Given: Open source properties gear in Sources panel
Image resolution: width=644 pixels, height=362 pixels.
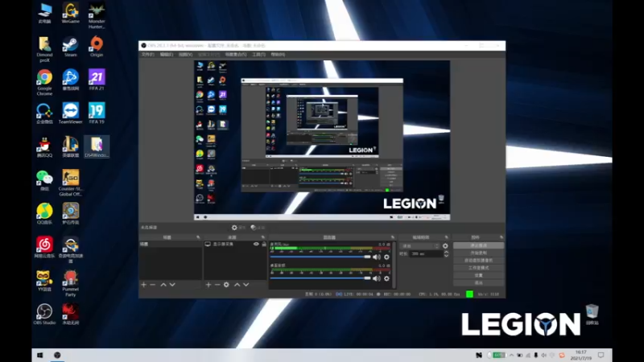Looking at the screenshot, I should (226, 285).
